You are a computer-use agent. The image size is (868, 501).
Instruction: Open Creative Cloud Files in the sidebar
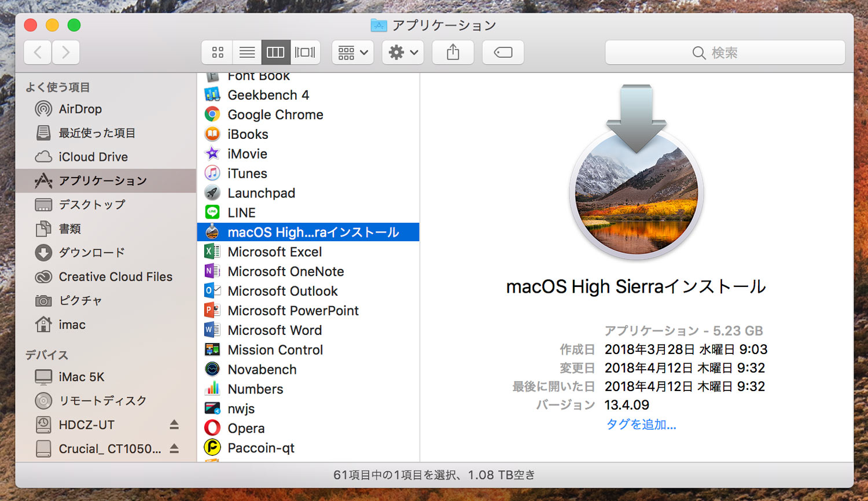pos(106,277)
